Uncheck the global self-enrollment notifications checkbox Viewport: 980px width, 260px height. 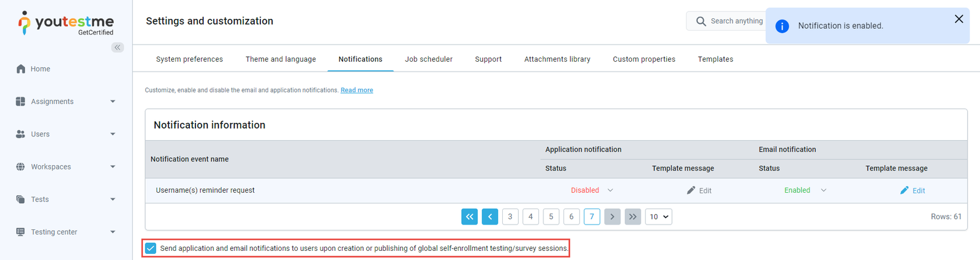coord(151,248)
